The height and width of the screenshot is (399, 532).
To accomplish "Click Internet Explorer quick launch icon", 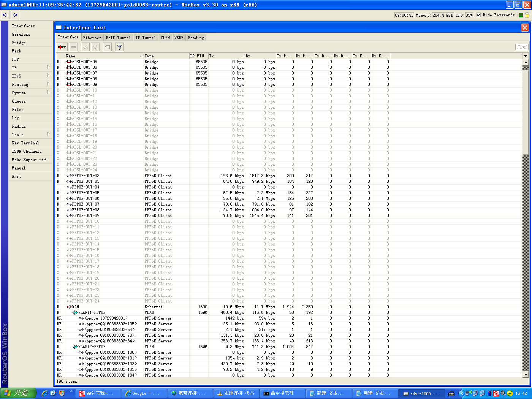I will coord(44,393).
